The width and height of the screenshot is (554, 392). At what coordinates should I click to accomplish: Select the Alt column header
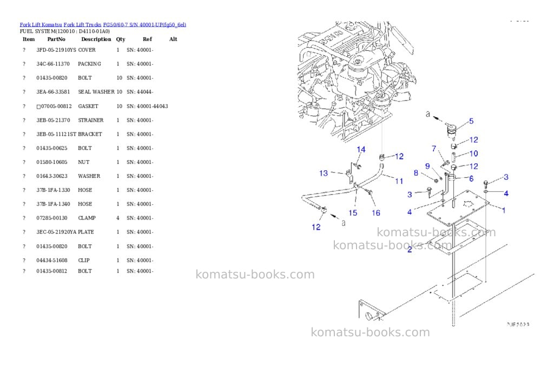(x=173, y=39)
